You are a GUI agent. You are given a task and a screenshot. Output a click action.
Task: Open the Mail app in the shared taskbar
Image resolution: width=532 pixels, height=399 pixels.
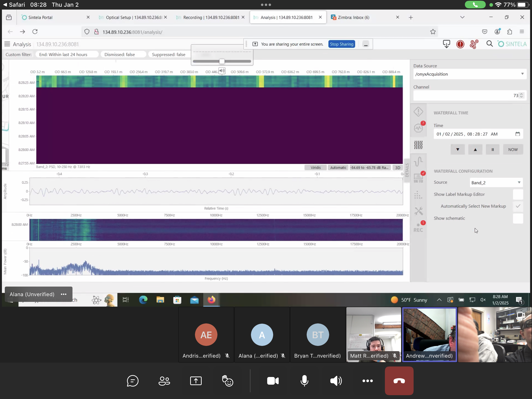194,300
